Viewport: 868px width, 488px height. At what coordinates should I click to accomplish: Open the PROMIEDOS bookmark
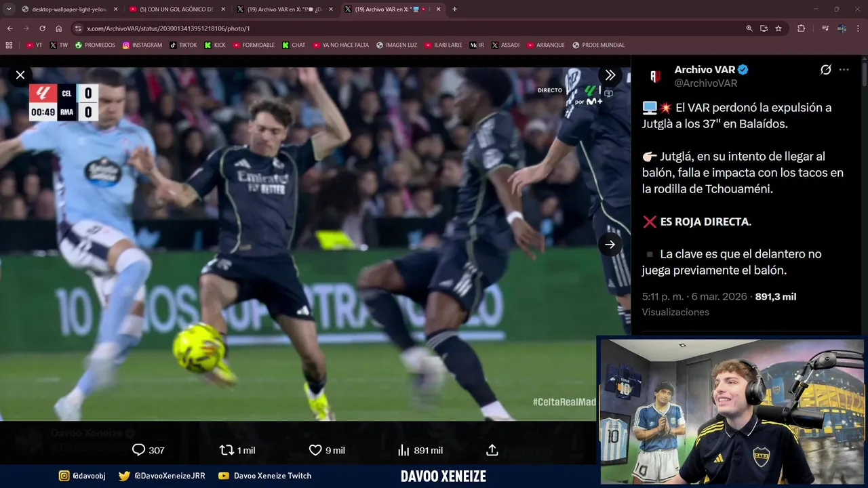click(95, 45)
